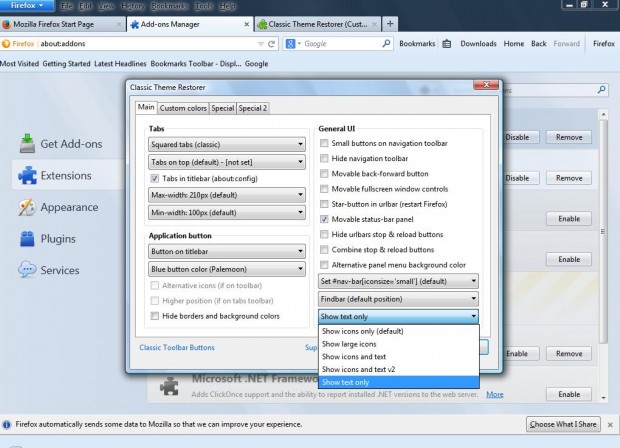The height and width of the screenshot is (448, 620).
Task: Open the Help menu
Action: click(x=227, y=6)
